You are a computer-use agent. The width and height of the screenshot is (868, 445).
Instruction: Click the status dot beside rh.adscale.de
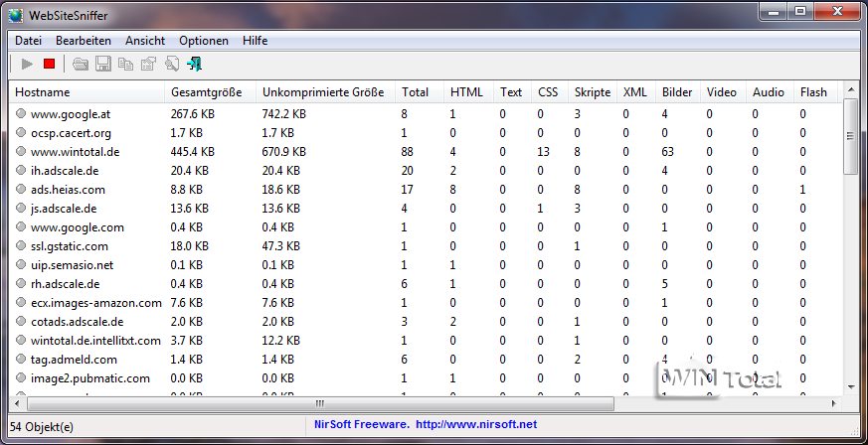click(21, 283)
